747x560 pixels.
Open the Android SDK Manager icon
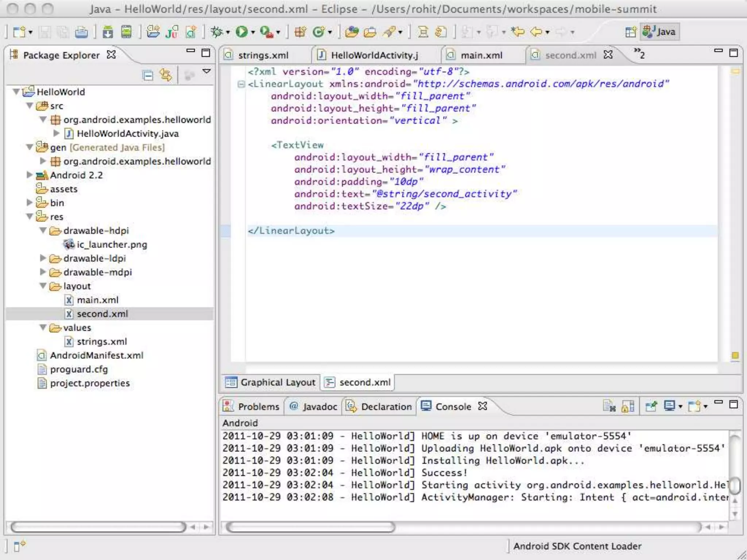click(108, 32)
